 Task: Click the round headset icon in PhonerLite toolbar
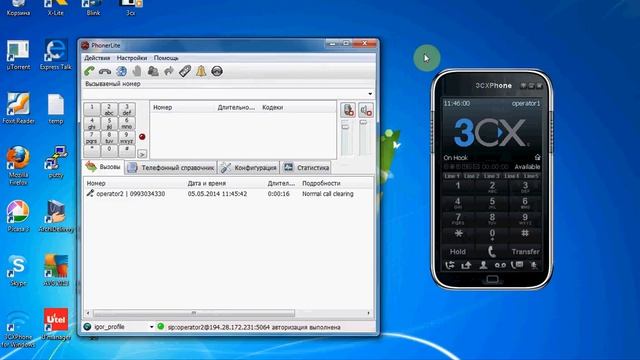pos(217,71)
